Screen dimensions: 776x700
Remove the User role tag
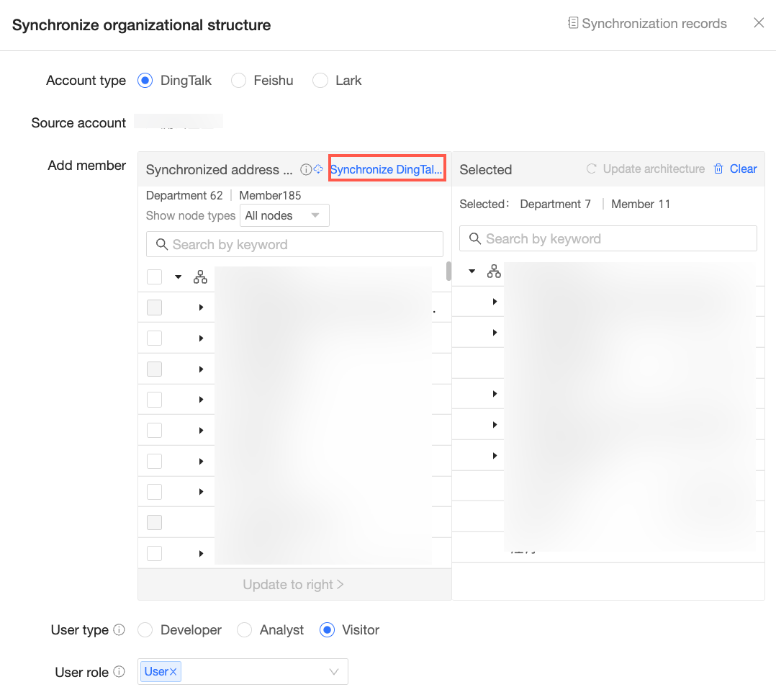pos(173,672)
